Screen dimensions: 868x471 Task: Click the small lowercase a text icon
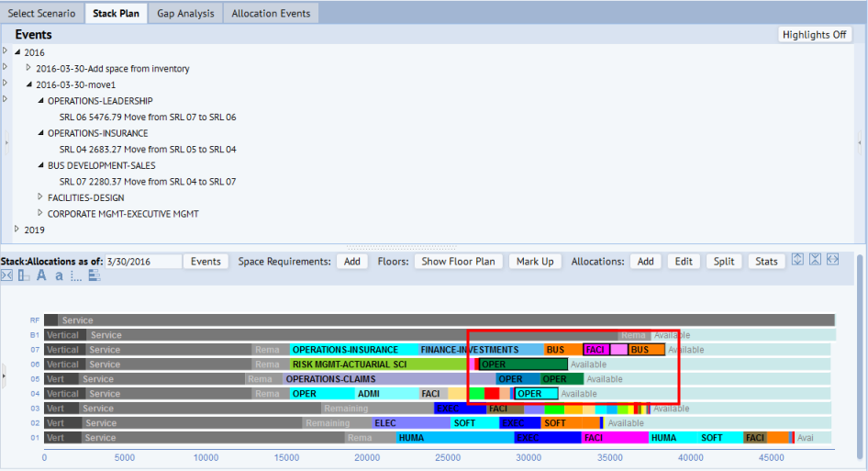(x=59, y=276)
